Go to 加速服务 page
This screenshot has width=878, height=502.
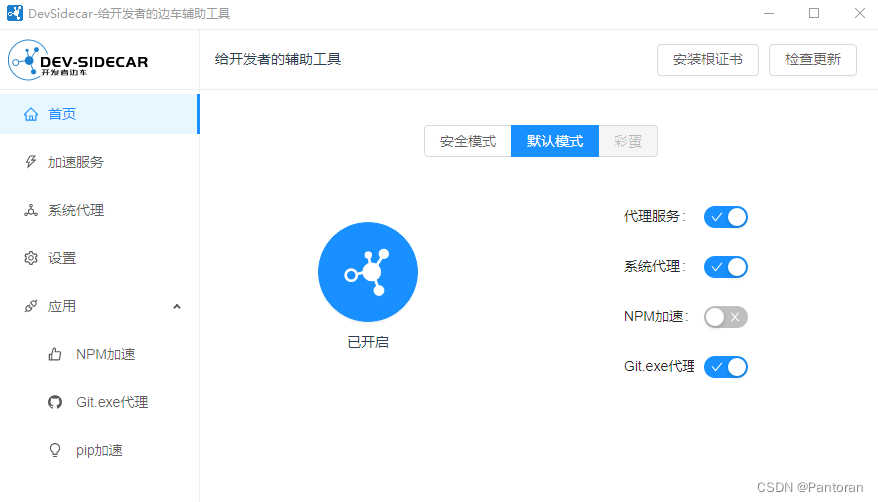pyautogui.click(x=99, y=162)
